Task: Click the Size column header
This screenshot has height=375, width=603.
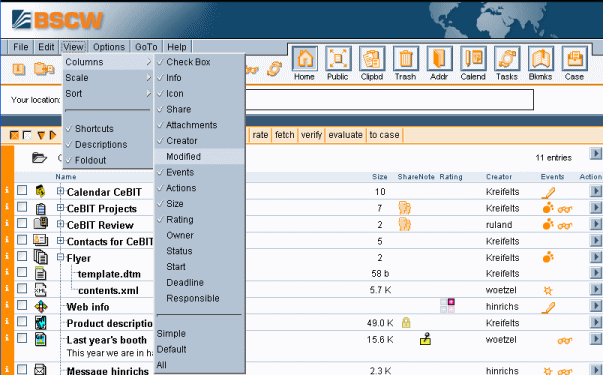Action: [380, 177]
